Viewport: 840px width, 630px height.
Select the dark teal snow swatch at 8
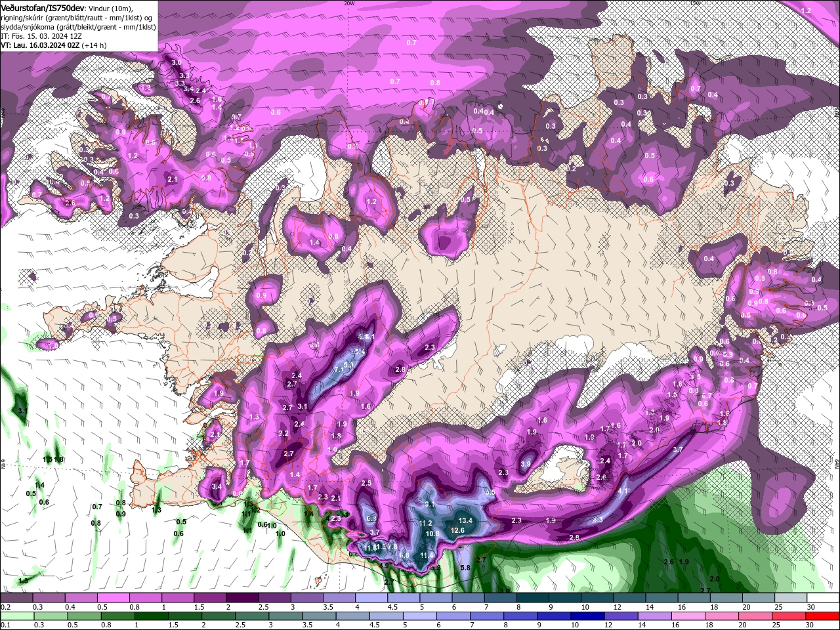coord(533,598)
